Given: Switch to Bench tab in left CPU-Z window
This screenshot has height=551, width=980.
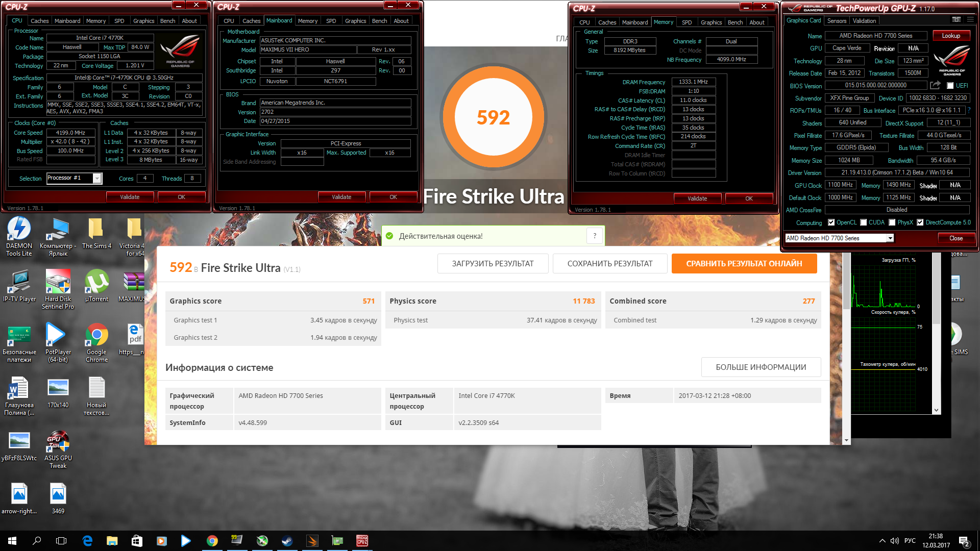Looking at the screenshot, I should 167,21.
